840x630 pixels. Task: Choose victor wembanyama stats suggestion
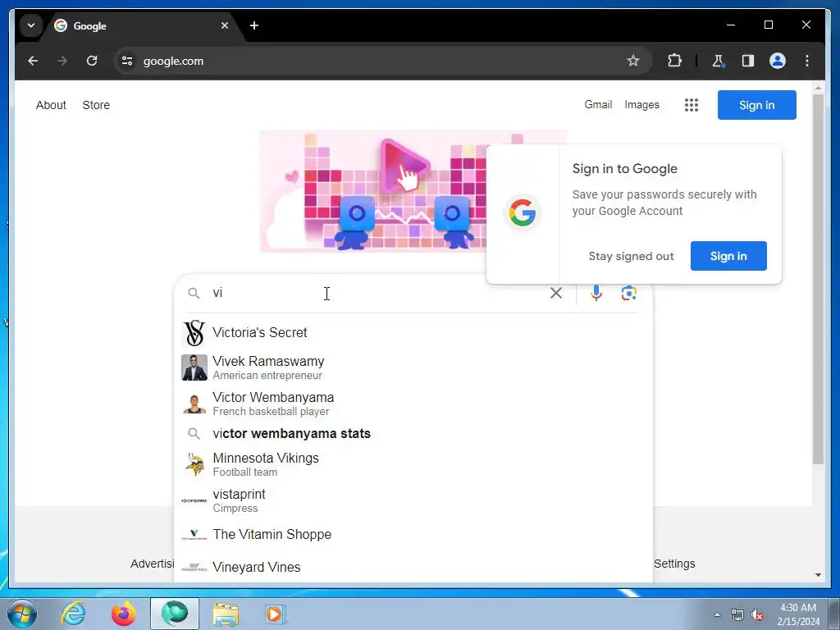[x=413, y=433]
